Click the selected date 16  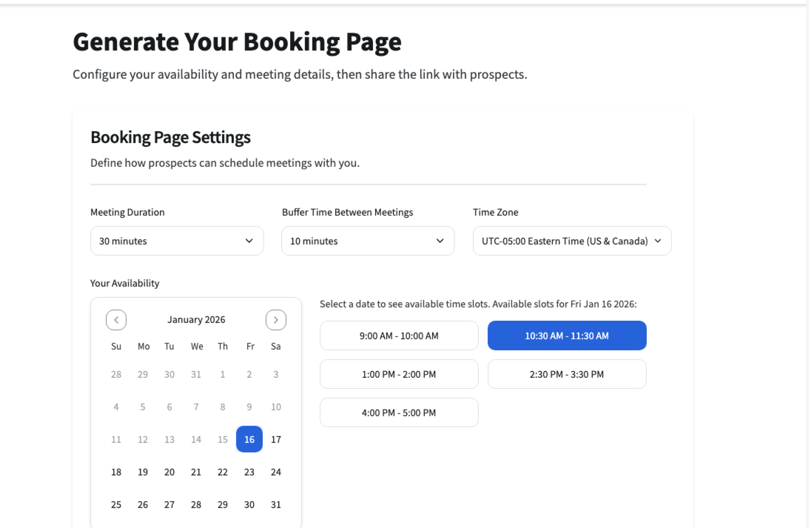click(249, 439)
